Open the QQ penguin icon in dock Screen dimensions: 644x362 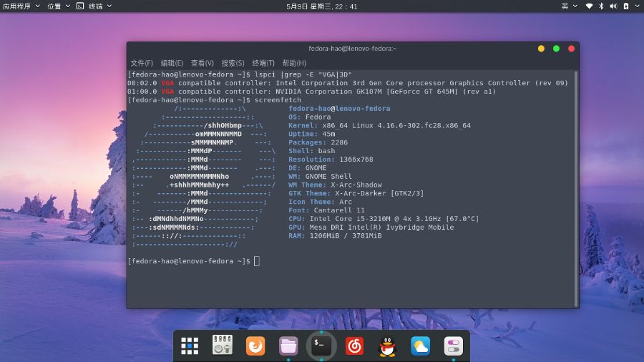tap(387, 346)
